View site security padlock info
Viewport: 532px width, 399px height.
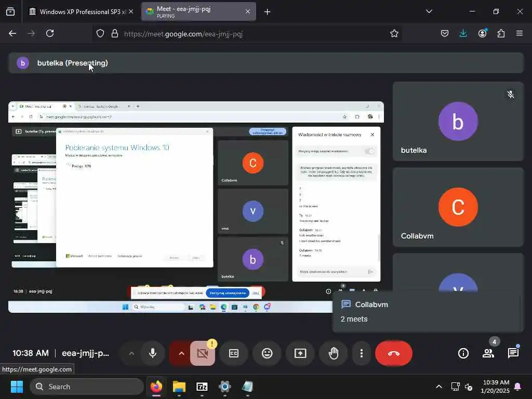(x=115, y=33)
